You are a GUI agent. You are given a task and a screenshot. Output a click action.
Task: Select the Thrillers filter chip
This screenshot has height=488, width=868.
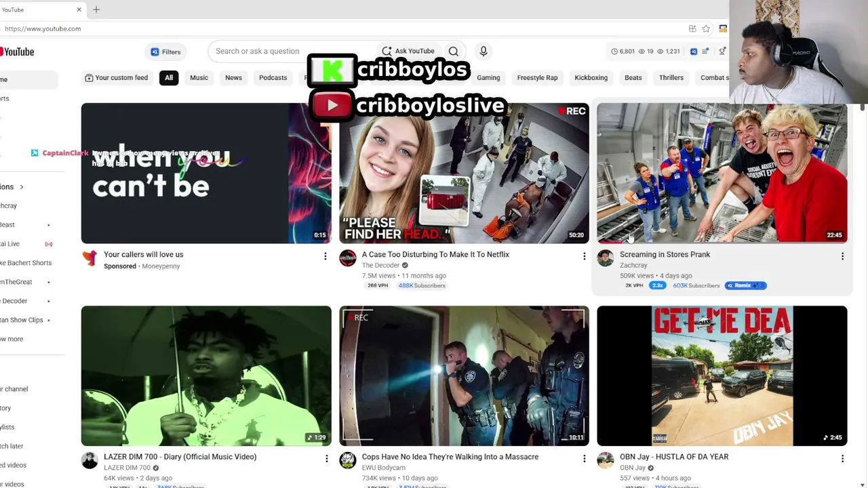click(x=671, y=78)
